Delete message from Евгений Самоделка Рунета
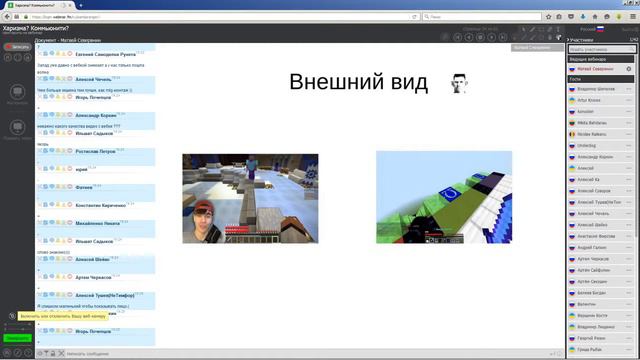 [40, 53]
